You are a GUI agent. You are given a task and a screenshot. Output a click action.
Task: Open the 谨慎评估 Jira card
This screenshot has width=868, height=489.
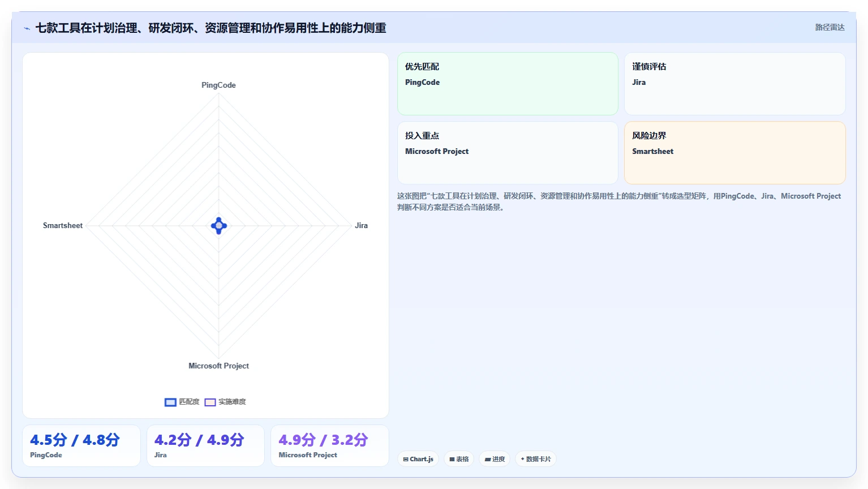coord(734,84)
